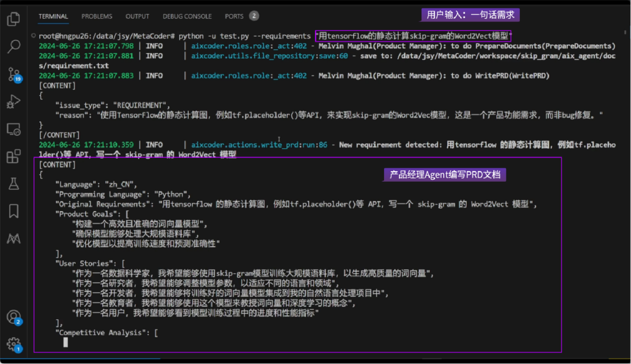
Task: Open Source Control with 19 pending changes
Action: (13, 74)
